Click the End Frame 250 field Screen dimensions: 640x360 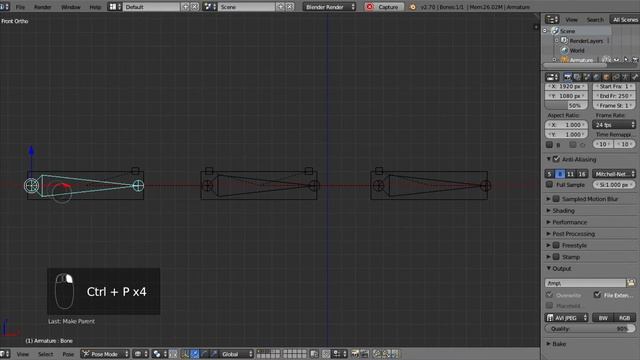(614, 96)
